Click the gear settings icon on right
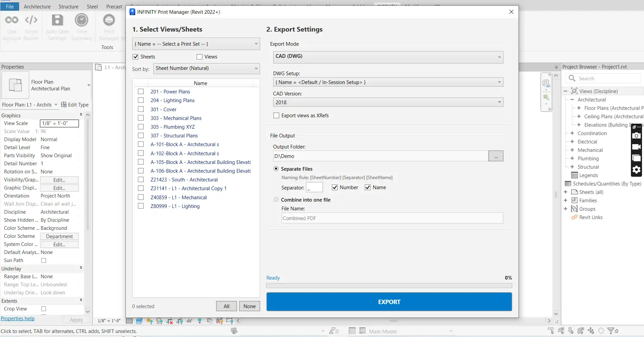The width and height of the screenshot is (644, 337). [x=636, y=170]
